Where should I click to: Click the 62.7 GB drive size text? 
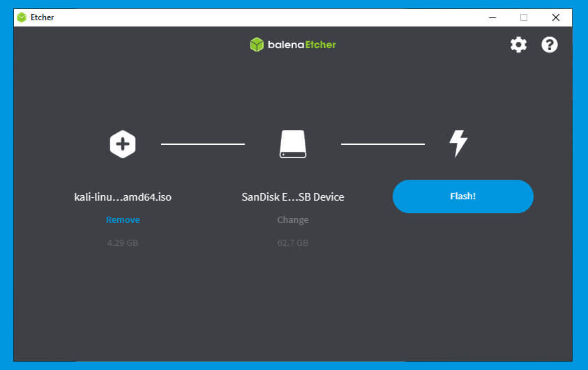(293, 243)
